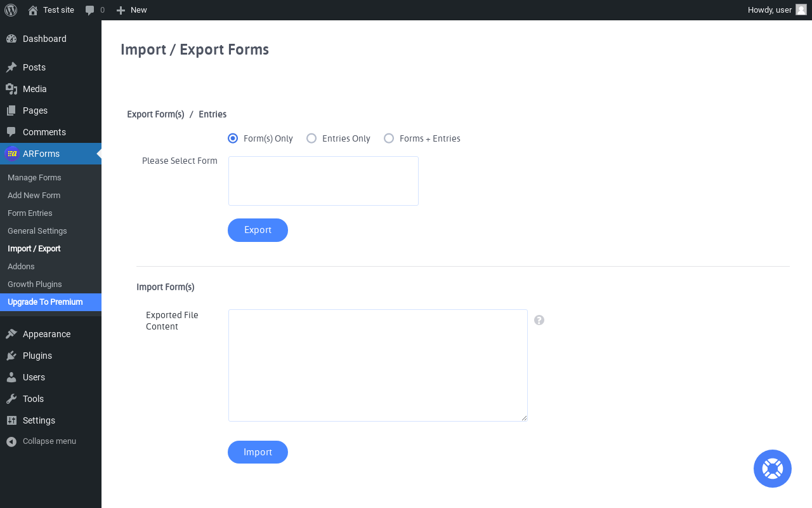Select the Form(s) Only radio button
The height and width of the screenshot is (508, 812).
click(x=233, y=138)
